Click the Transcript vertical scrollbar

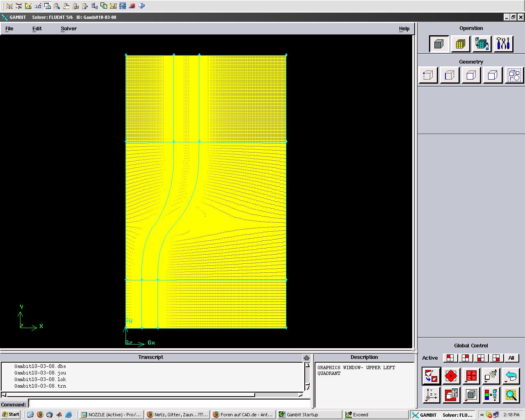(x=307, y=377)
